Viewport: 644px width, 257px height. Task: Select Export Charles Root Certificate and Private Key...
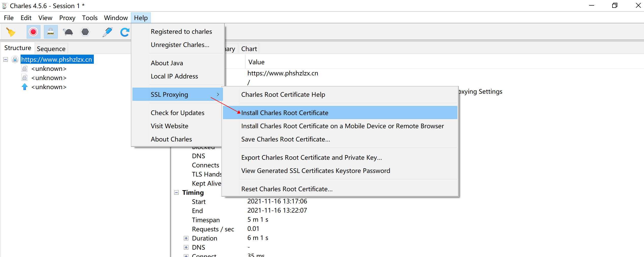[340, 157]
